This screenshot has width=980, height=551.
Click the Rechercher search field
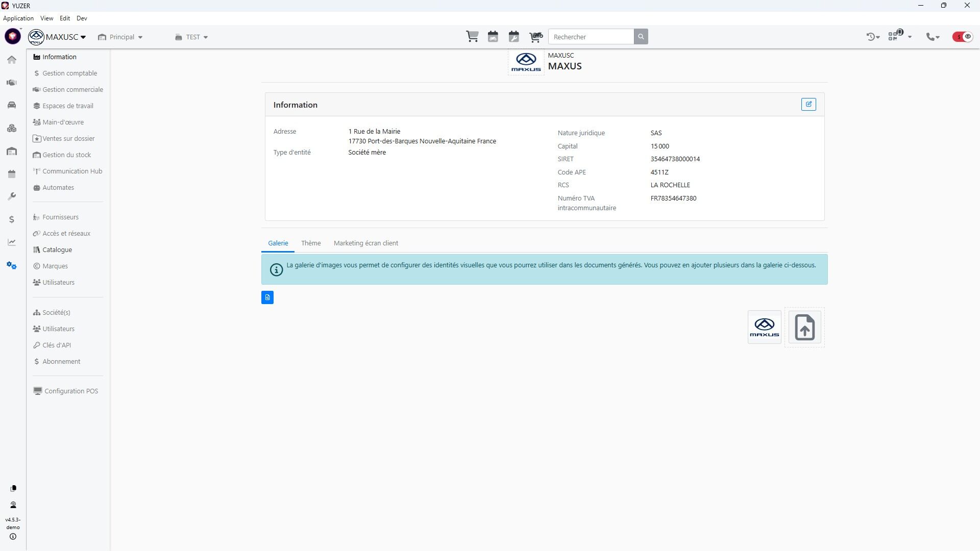click(591, 37)
